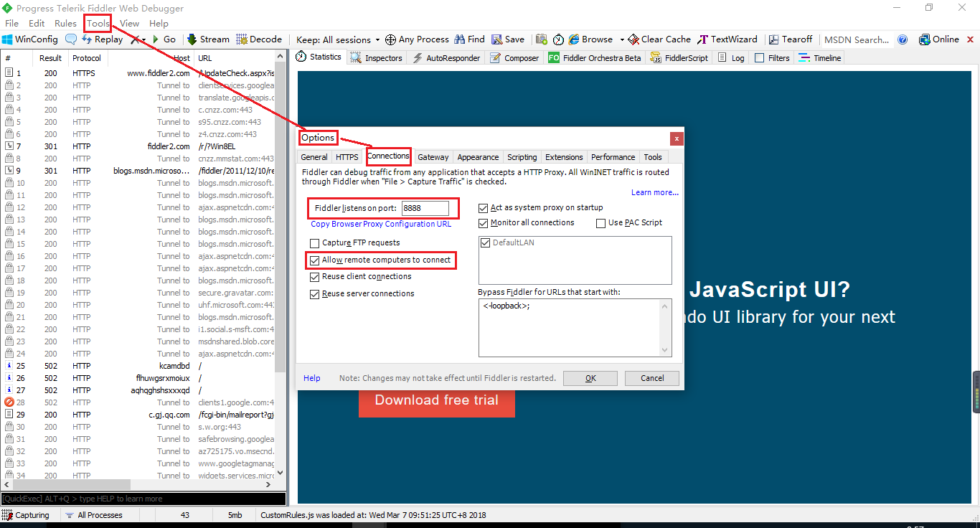Open the View menu
Viewport: 980px width, 528px height.
coord(130,23)
